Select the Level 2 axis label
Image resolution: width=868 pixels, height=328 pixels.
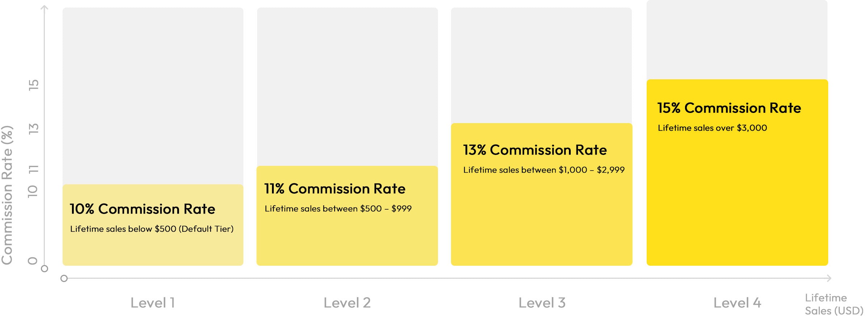coord(347,303)
